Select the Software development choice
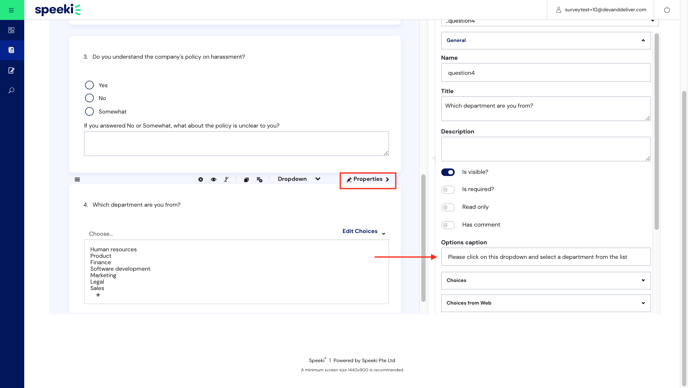This screenshot has width=688, height=388. point(120,269)
